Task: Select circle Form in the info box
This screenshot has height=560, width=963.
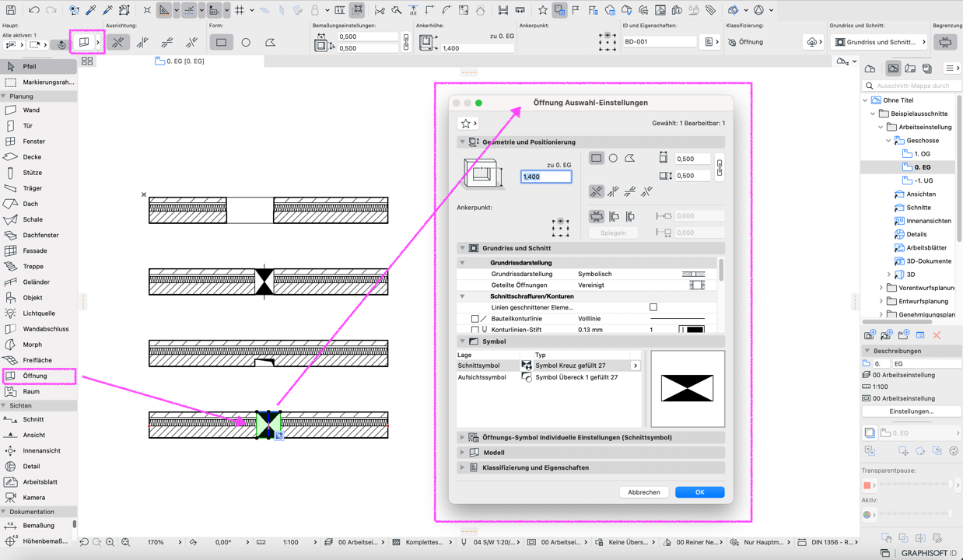Action: click(x=246, y=42)
